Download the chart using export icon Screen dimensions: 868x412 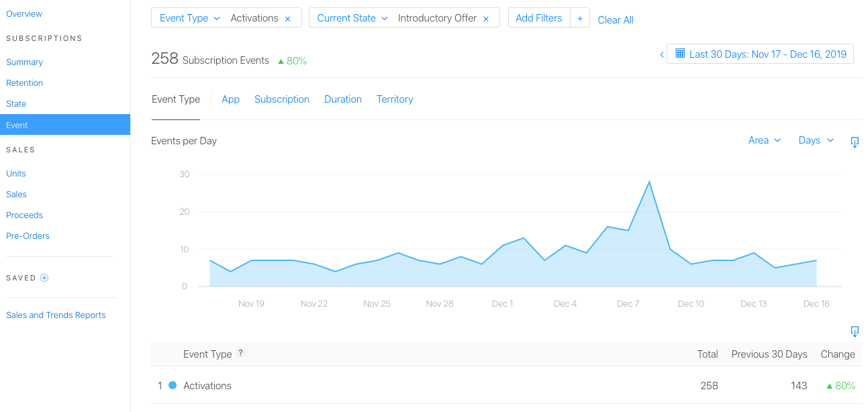pos(855,142)
